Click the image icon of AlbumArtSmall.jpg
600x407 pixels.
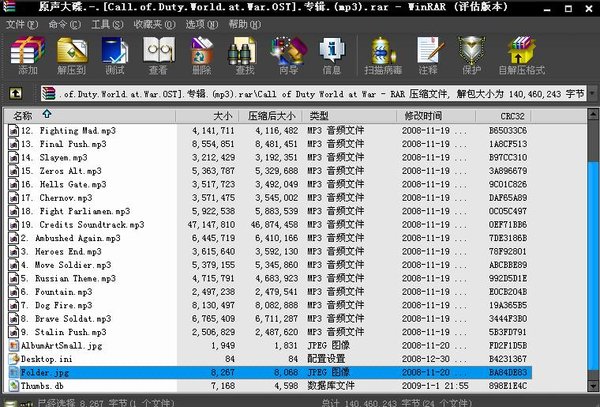(14, 345)
